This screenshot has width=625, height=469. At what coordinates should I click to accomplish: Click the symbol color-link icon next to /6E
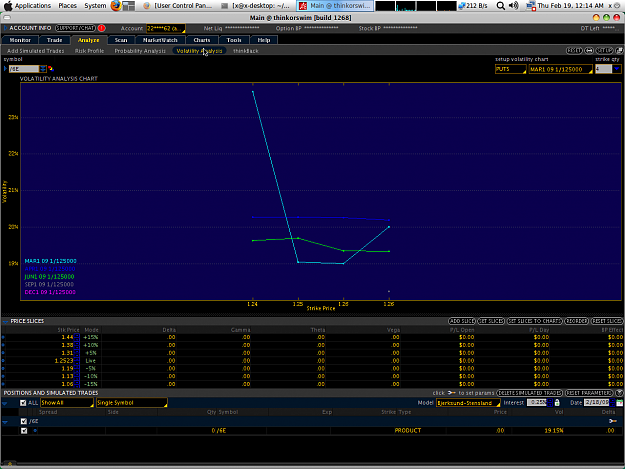[x=51, y=69]
